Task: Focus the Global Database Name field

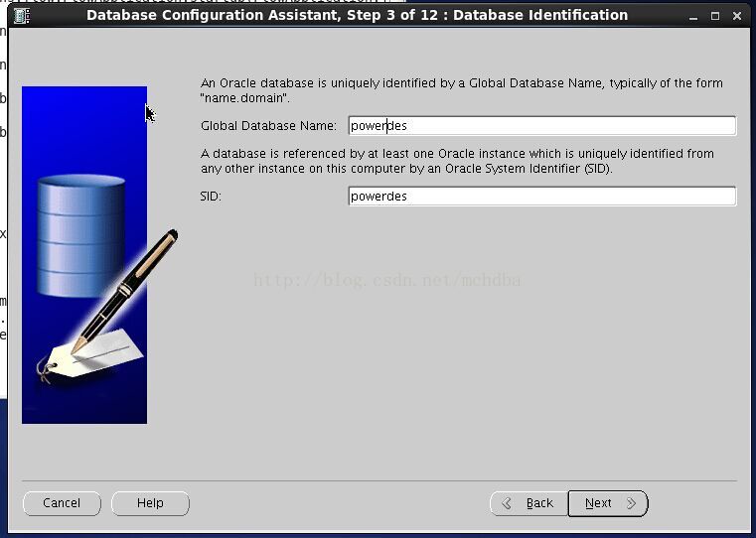Action: coord(542,126)
